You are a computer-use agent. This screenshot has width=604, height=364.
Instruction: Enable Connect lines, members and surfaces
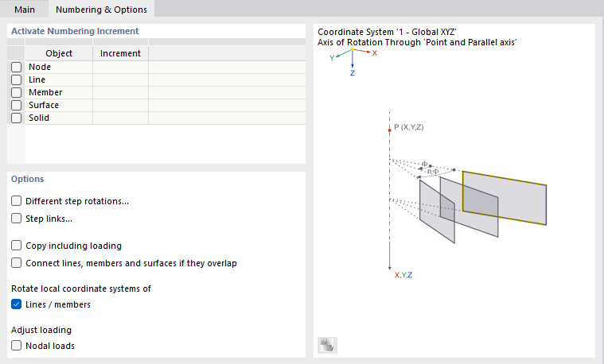pyautogui.click(x=17, y=263)
